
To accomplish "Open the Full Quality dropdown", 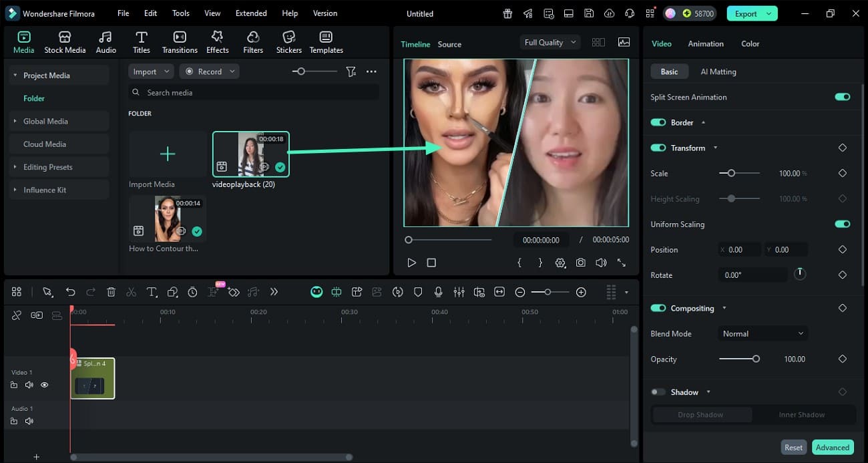I will (550, 42).
